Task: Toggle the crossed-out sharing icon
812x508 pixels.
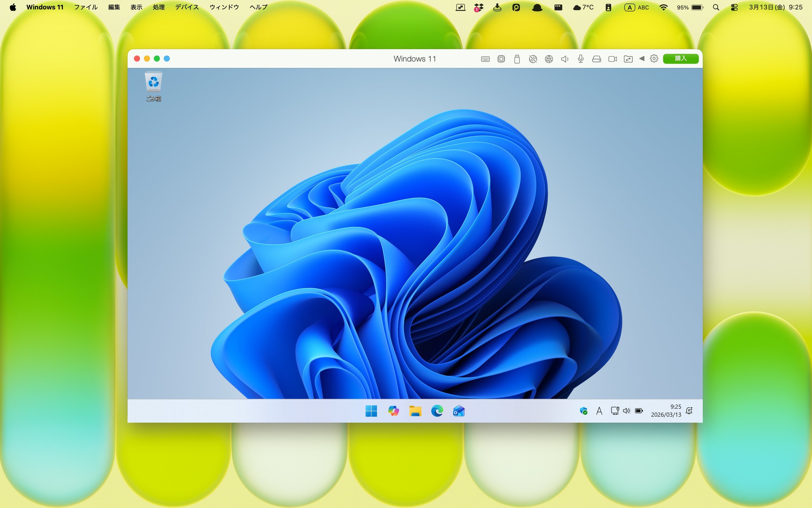Action: click(x=533, y=59)
